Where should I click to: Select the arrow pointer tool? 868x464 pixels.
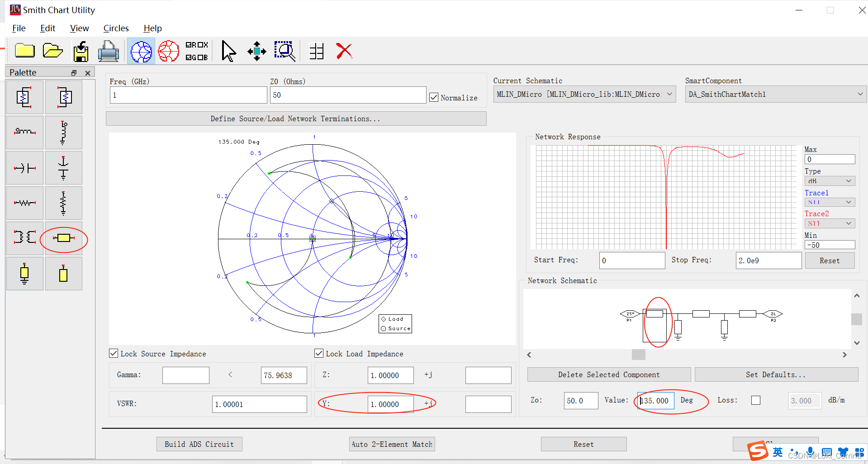(x=228, y=51)
